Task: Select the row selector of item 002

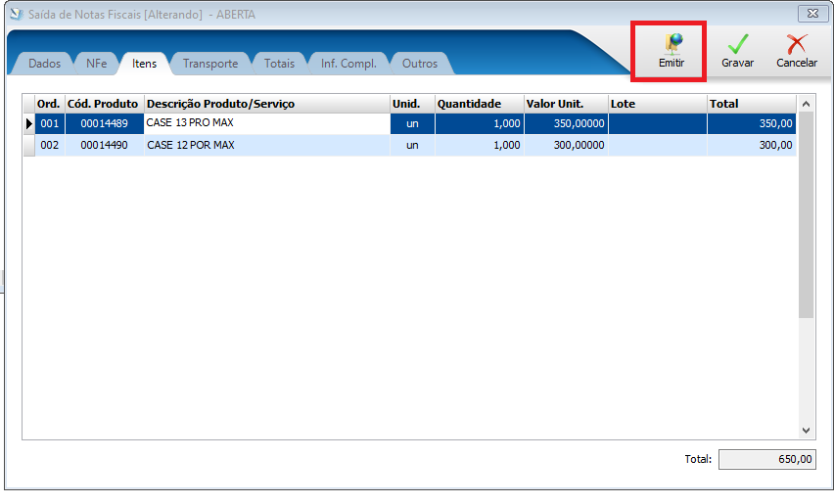Action: (x=28, y=145)
